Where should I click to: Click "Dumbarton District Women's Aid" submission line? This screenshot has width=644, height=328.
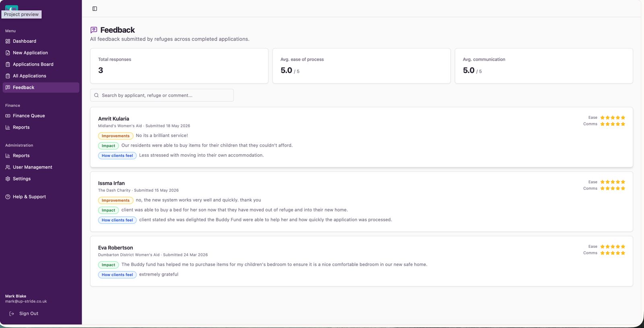click(x=153, y=255)
